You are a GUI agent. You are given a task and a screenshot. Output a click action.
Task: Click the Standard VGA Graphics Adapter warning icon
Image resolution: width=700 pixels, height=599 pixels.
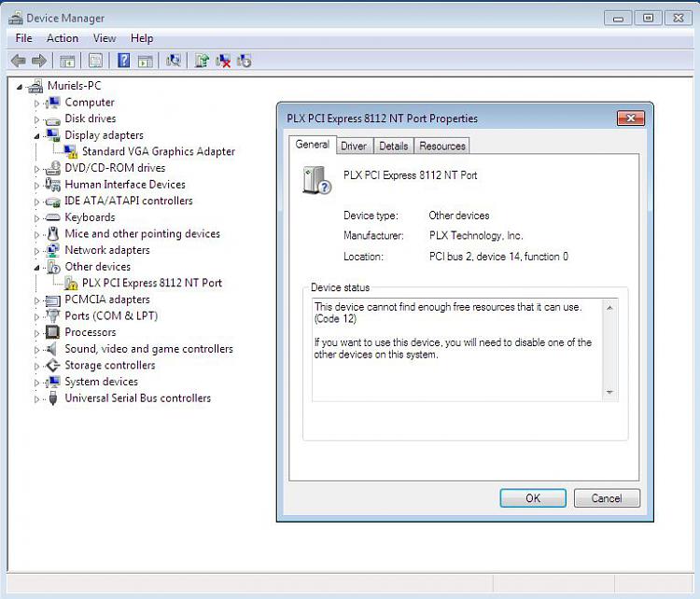71,152
